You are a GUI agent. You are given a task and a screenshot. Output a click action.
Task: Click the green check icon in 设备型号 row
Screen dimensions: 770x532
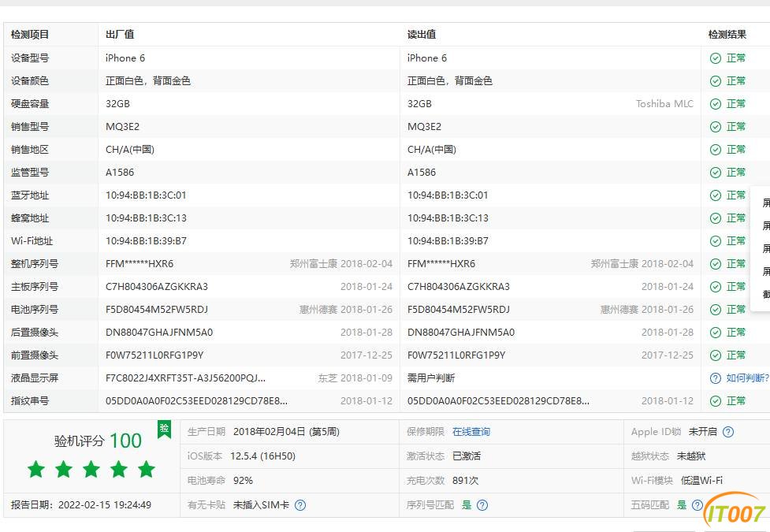coord(716,58)
